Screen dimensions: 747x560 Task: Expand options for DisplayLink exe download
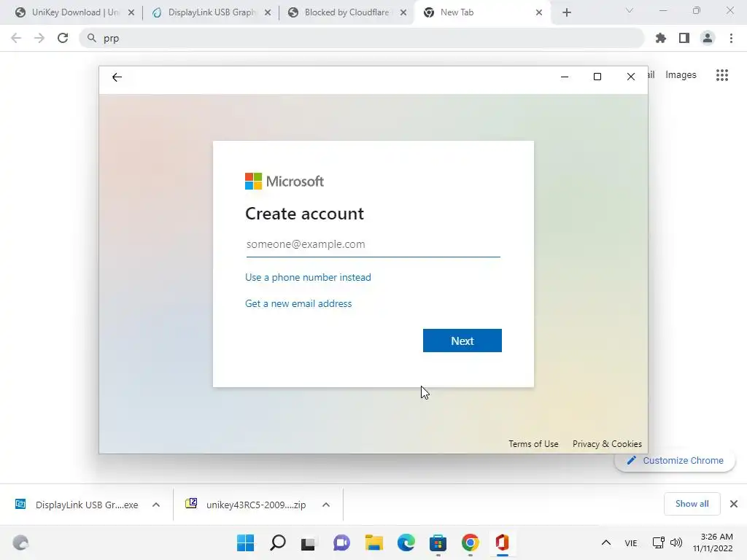(x=156, y=505)
